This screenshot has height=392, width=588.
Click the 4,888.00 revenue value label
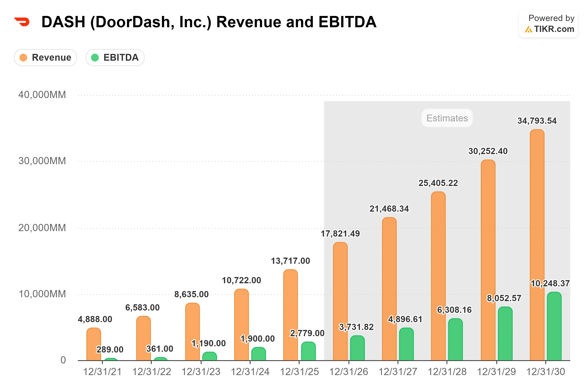95,319
